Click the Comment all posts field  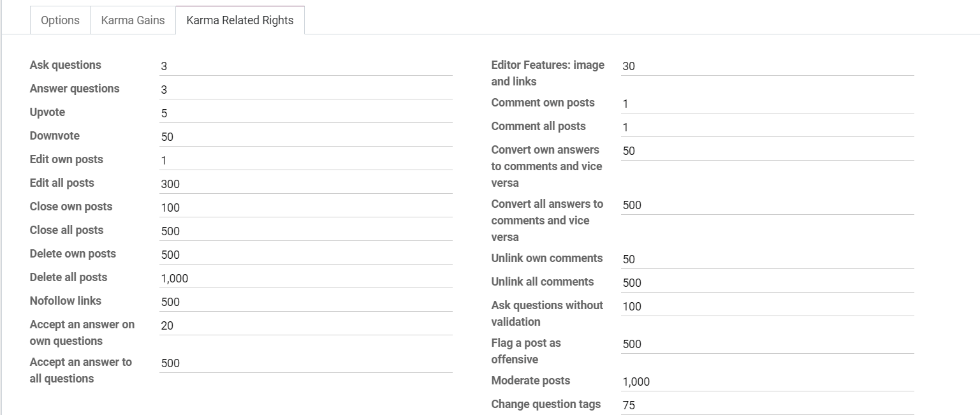pos(768,127)
